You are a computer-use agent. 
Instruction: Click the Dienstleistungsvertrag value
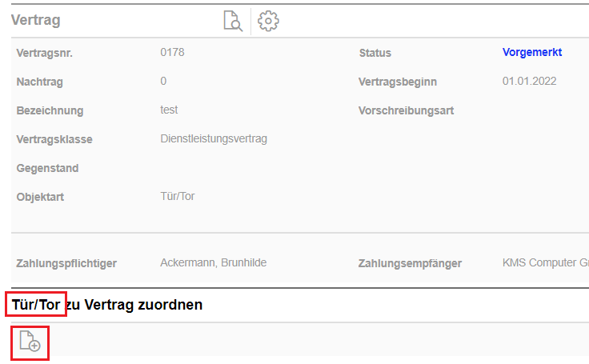[x=214, y=138]
